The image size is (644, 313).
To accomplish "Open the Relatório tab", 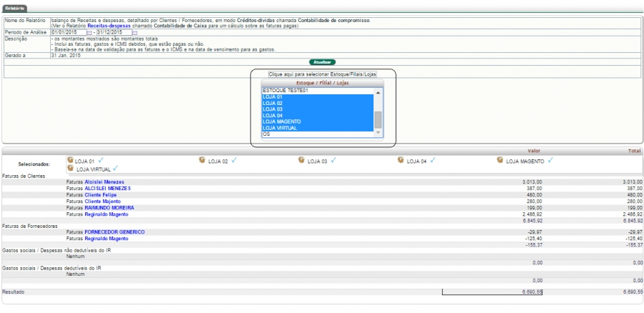I will click(14, 8).
